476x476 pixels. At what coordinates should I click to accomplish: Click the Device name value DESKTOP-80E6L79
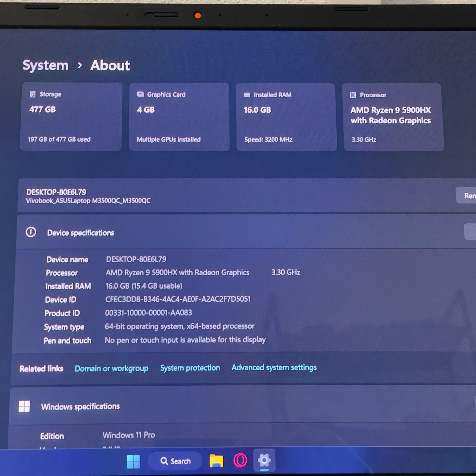click(x=136, y=259)
